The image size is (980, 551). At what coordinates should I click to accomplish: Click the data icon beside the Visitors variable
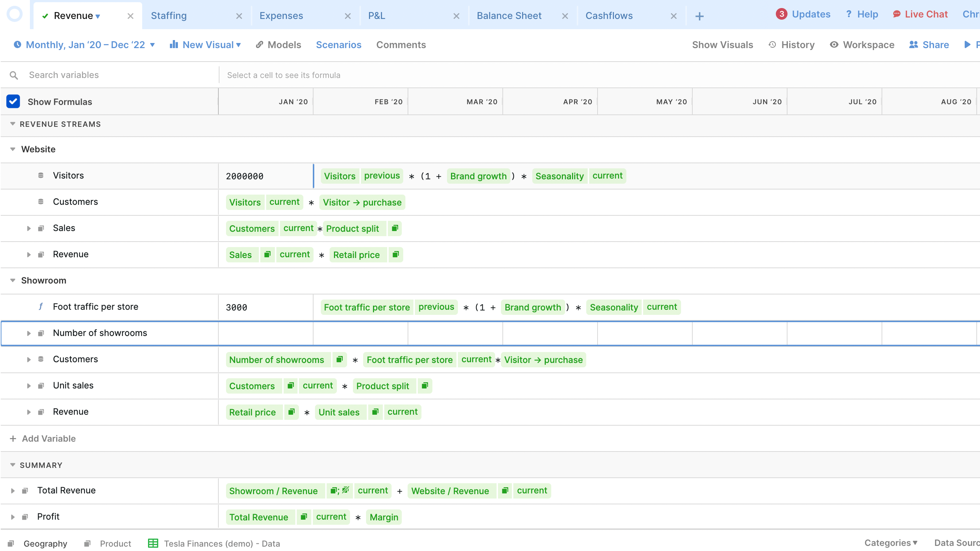(x=41, y=175)
